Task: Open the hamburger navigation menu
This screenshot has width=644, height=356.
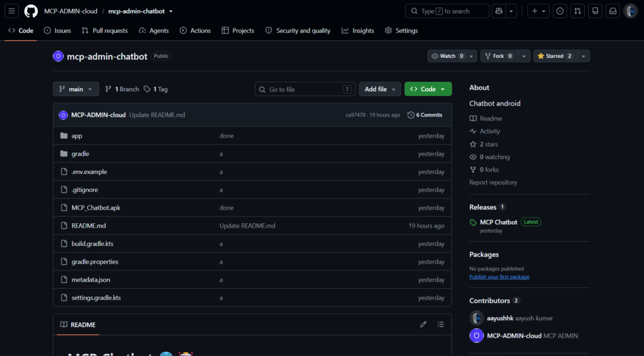Action: click(11, 11)
